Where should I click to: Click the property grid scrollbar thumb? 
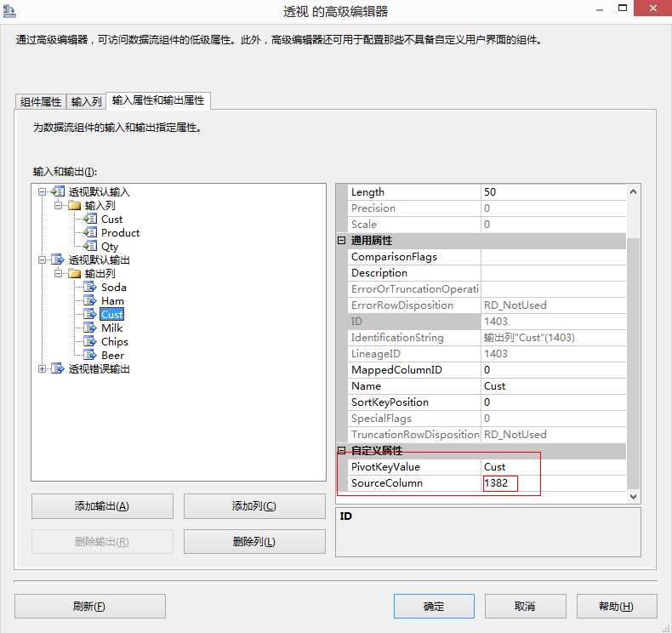tap(633, 362)
